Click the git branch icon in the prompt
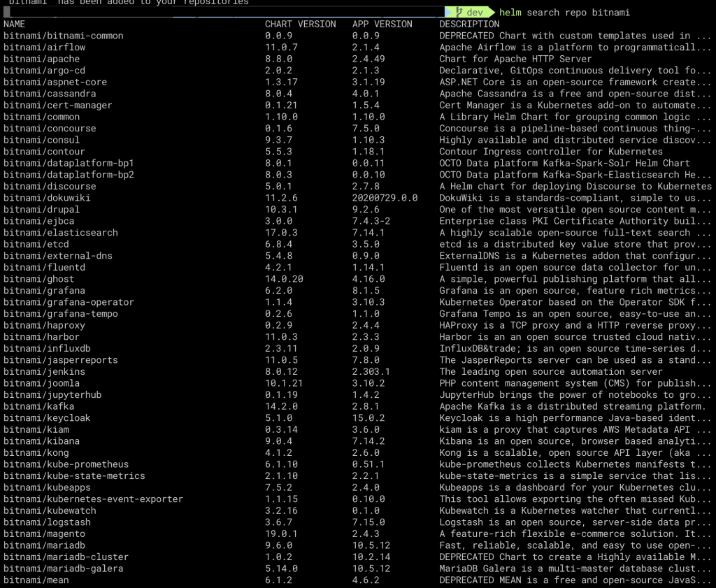Image resolution: width=716 pixels, height=588 pixels. click(x=459, y=13)
